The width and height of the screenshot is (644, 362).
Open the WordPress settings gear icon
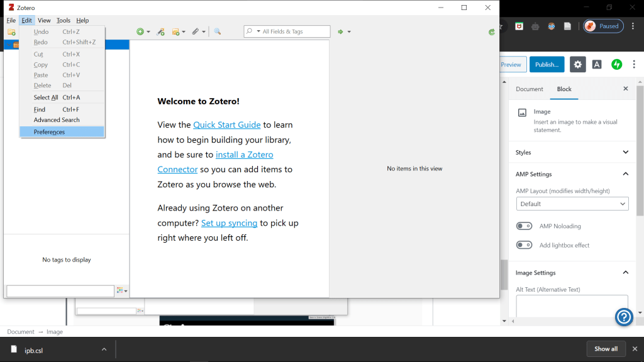coord(577,64)
